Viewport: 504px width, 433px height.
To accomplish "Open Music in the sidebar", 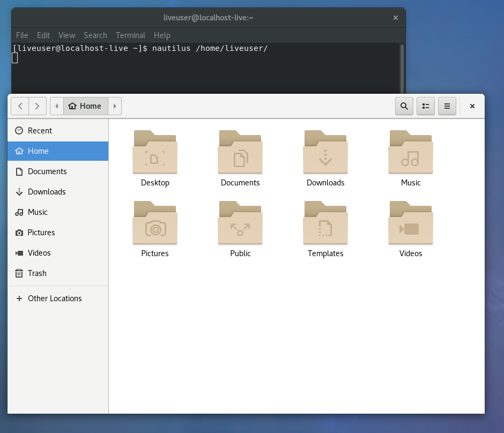I will [58, 212].
